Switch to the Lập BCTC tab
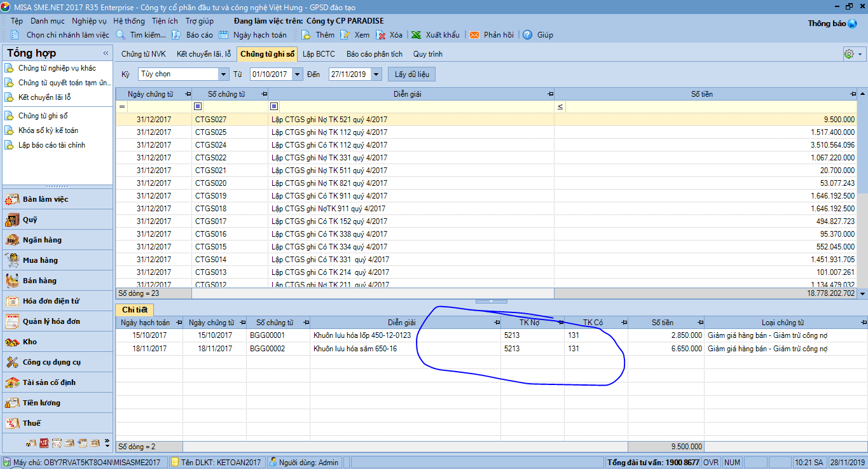 (319, 54)
